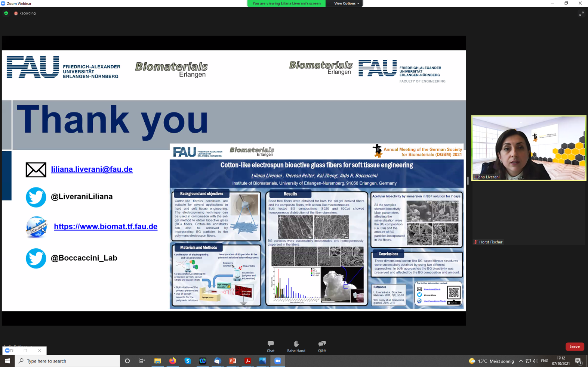Click the liliana.liverani@fau.de email link

[x=92, y=169]
